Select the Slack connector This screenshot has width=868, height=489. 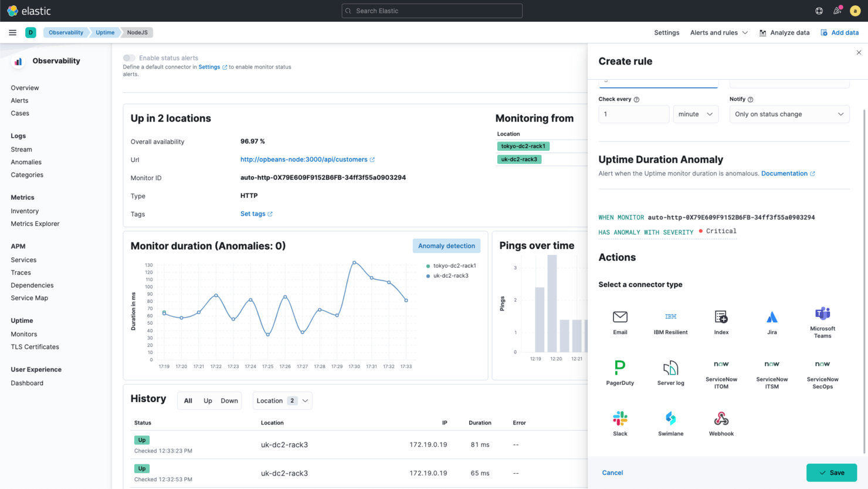point(620,421)
